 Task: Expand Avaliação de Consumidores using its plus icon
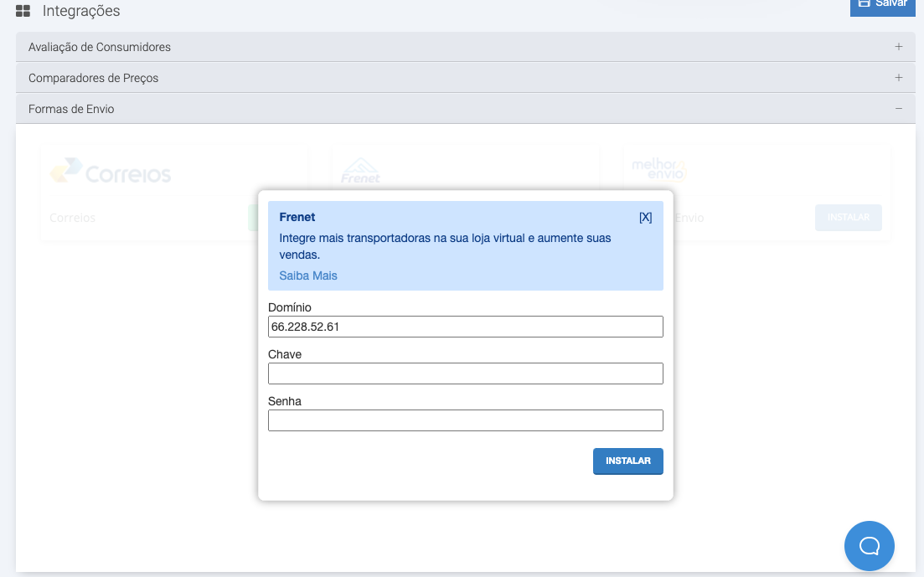(x=898, y=47)
